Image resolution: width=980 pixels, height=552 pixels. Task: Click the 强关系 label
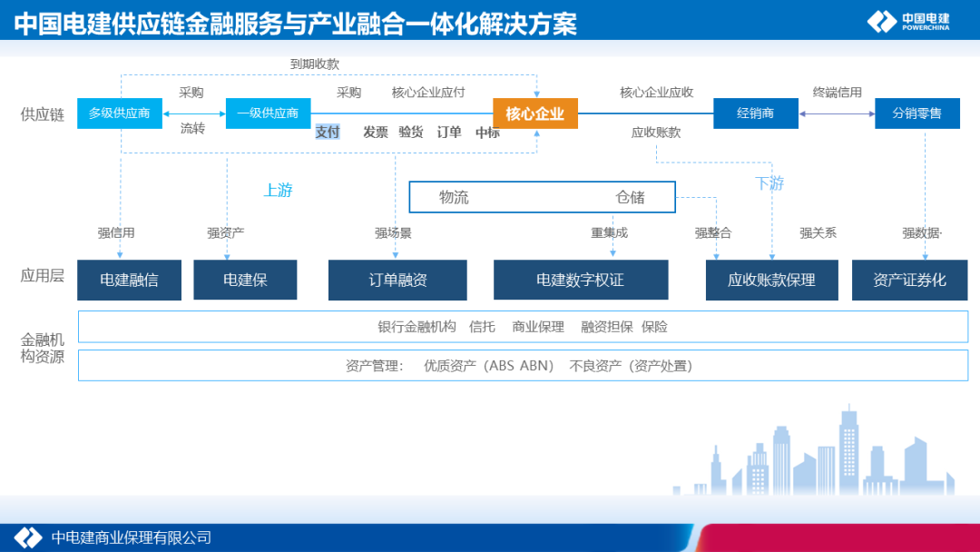click(x=818, y=233)
